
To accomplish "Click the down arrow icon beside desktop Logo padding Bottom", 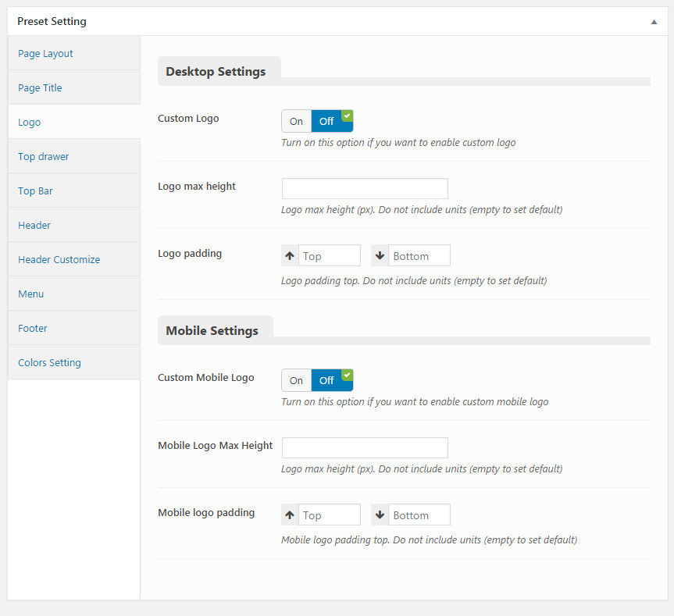I will [x=380, y=256].
